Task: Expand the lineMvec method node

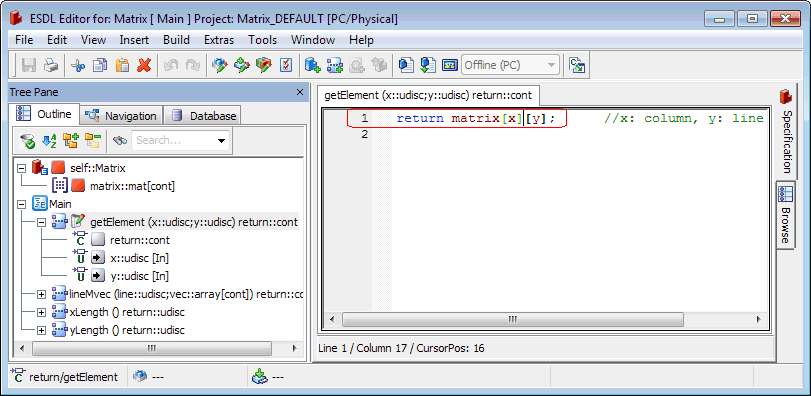Action: [41, 295]
